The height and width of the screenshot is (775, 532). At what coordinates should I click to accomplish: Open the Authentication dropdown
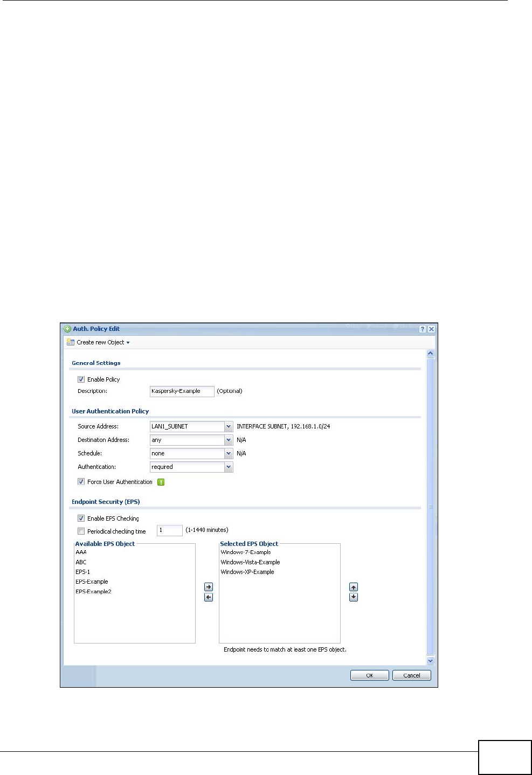(229, 467)
